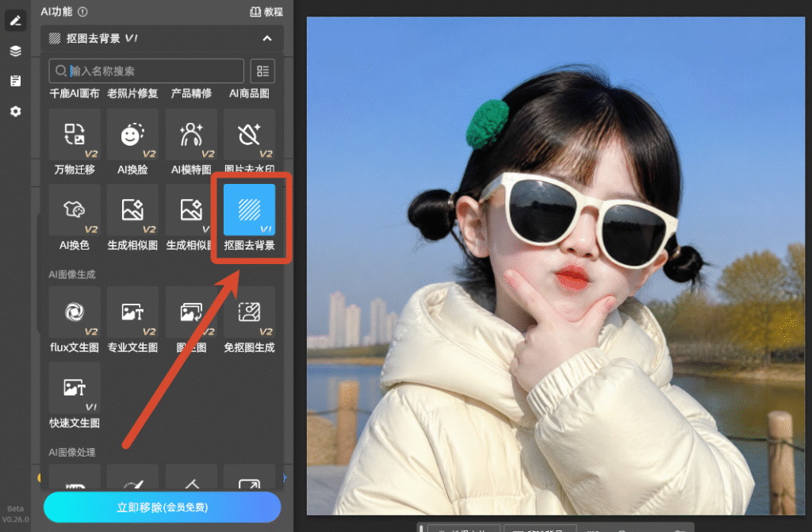The height and width of the screenshot is (532, 812).
Task: Open the flux文生图 generator
Action: (75, 312)
